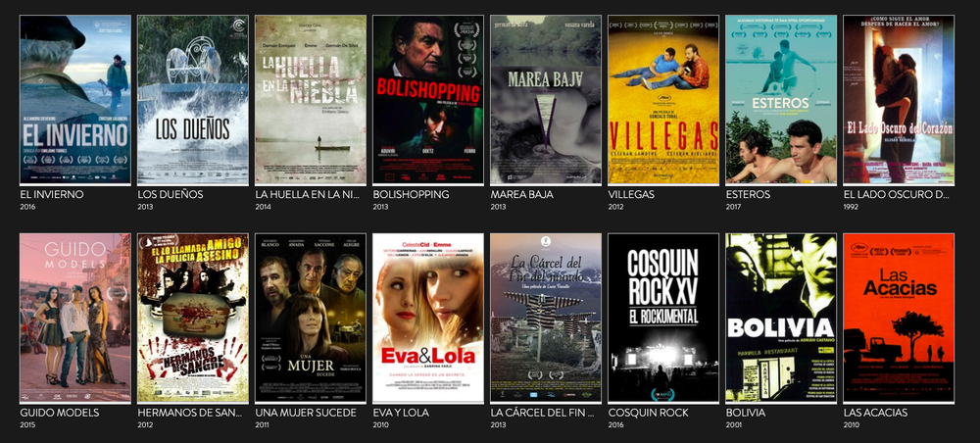Open the Esteros movie poster

[781, 100]
